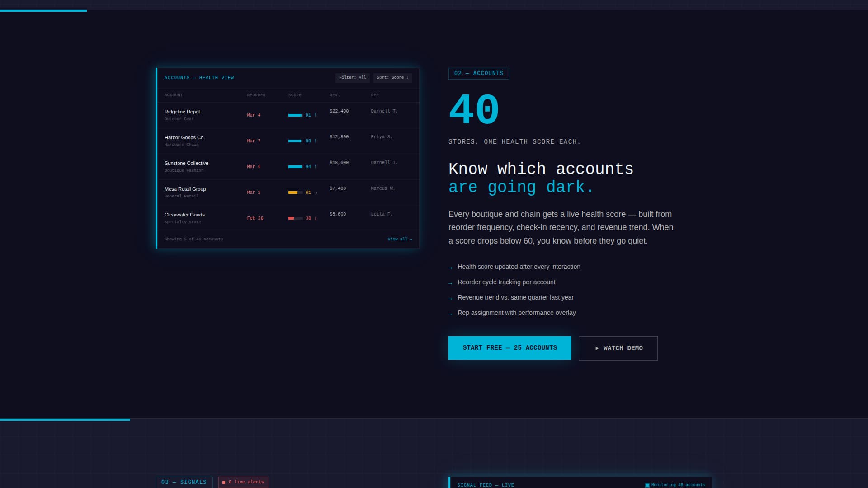Viewport: 868px width, 488px height.
Task: Click the down trend arrow beside score 38
Action: pyautogui.click(x=315, y=218)
